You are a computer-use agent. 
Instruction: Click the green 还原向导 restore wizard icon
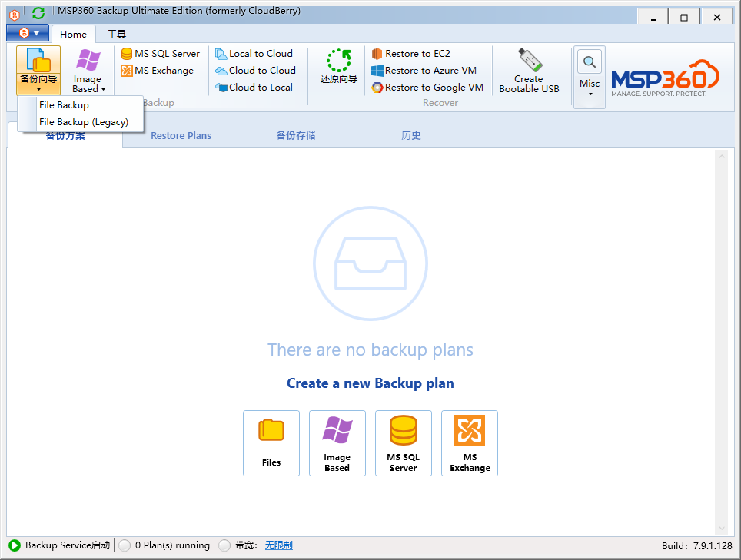pyautogui.click(x=337, y=68)
